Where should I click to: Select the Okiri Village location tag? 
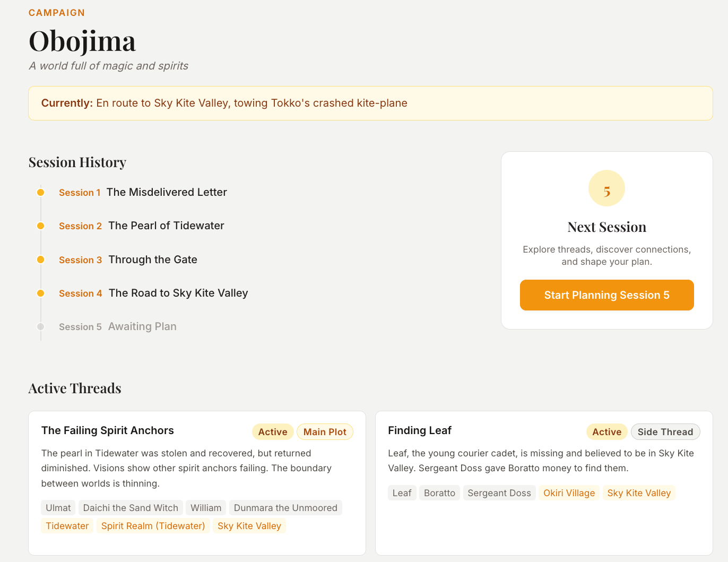(x=569, y=493)
